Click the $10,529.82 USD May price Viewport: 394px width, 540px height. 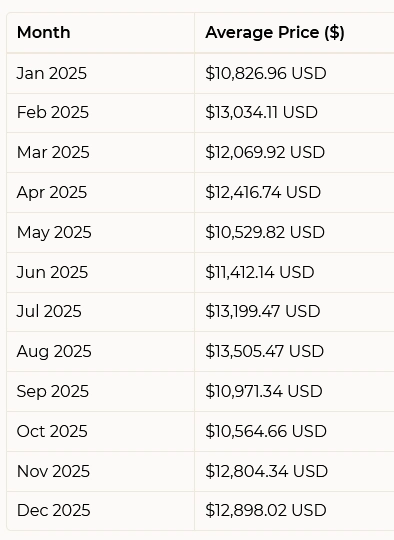pyautogui.click(x=265, y=232)
